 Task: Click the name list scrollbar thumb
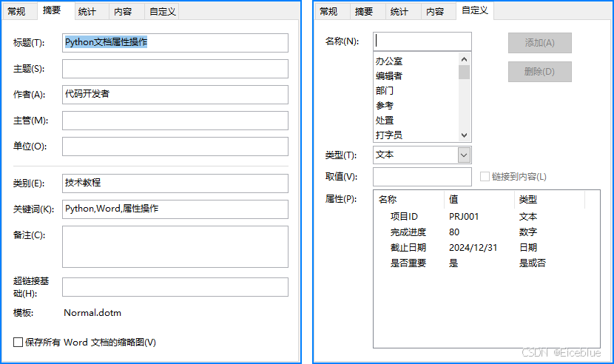[464, 72]
